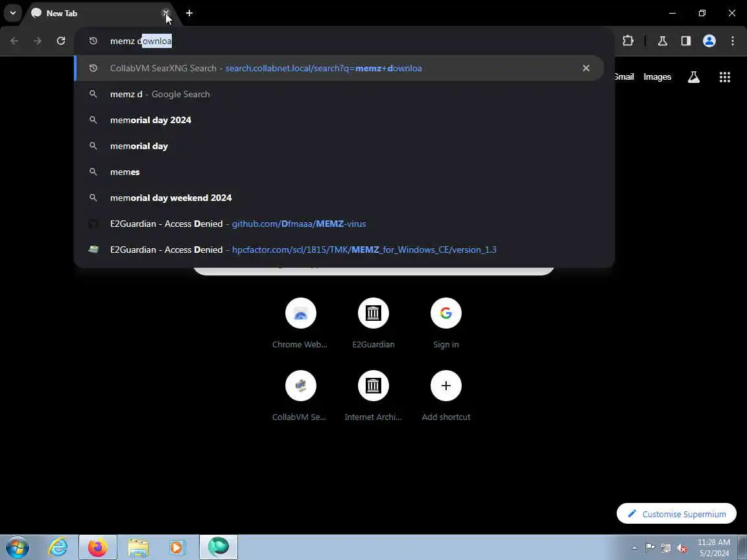Launch Windows Media Player from taskbar

[177, 547]
